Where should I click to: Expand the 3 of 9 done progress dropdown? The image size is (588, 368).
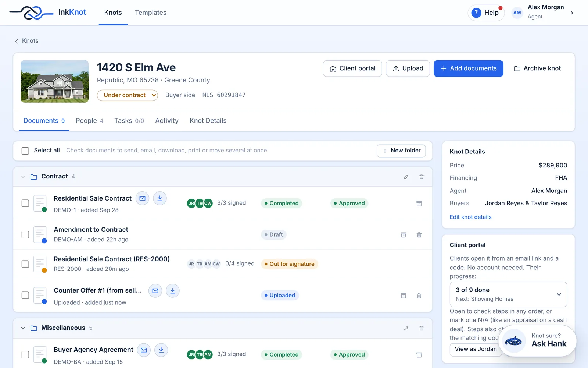tap(508, 294)
